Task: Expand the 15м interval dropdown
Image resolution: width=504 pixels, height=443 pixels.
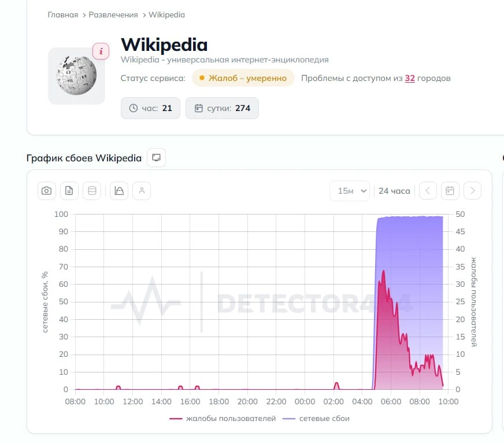Action: pos(350,191)
